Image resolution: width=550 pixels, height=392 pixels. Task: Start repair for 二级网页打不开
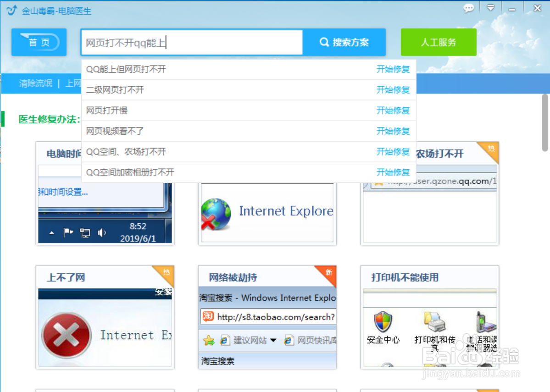[393, 90]
